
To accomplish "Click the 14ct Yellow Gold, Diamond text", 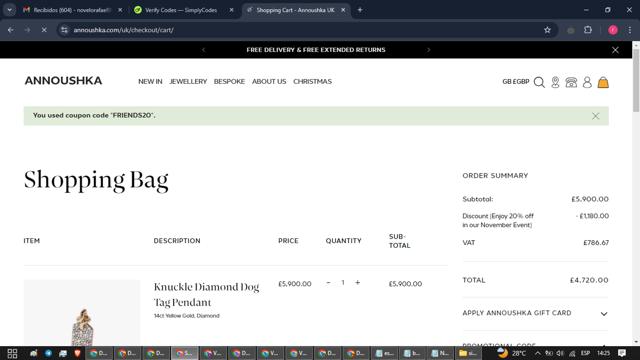I will coord(187,316).
